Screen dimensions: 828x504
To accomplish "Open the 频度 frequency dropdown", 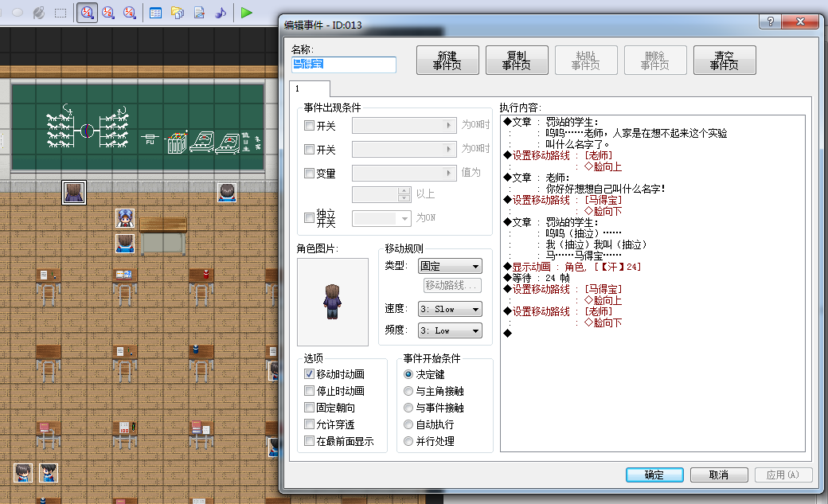I will click(x=450, y=330).
